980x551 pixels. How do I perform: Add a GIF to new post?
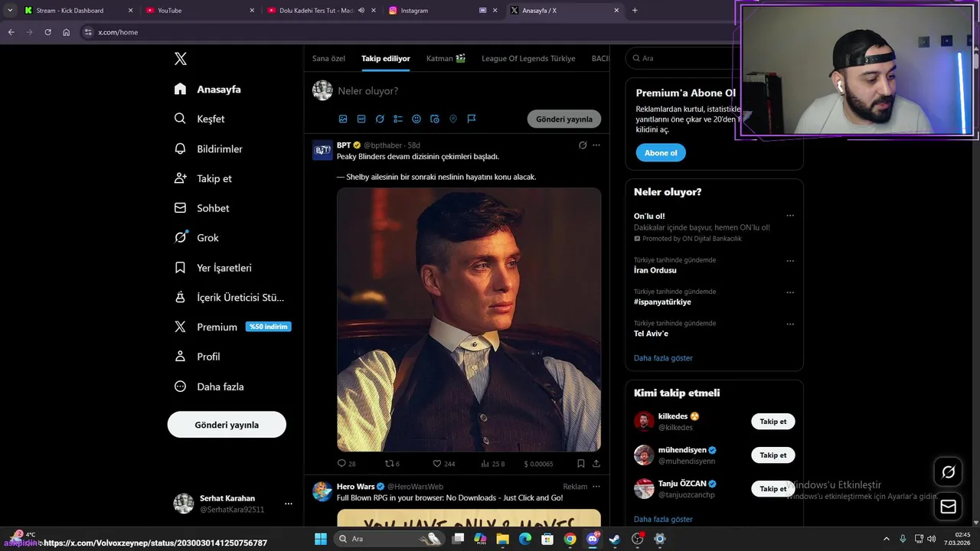click(x=361, y=119)
